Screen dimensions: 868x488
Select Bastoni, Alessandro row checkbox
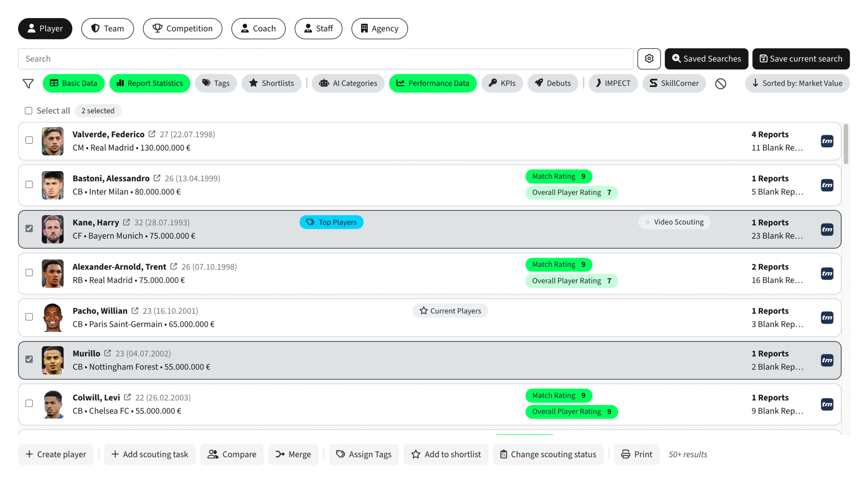click(29, 184)
